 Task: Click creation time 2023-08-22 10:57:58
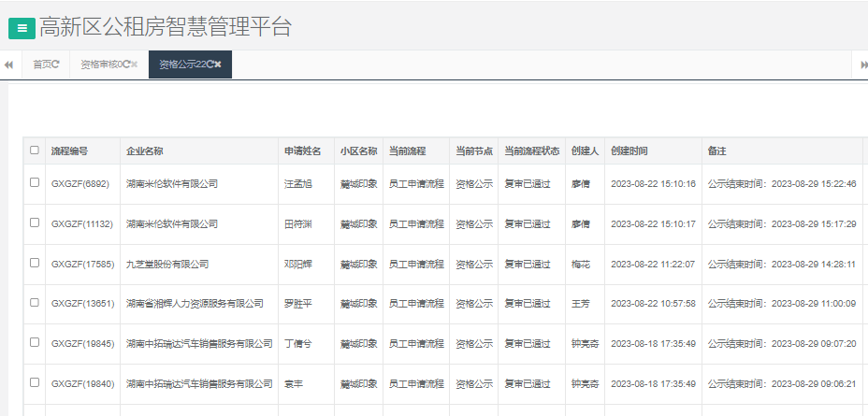pos(653,304)
